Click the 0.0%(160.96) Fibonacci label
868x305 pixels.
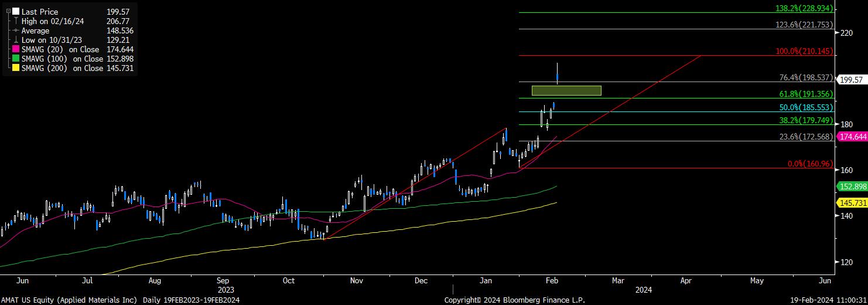[810, 164]
